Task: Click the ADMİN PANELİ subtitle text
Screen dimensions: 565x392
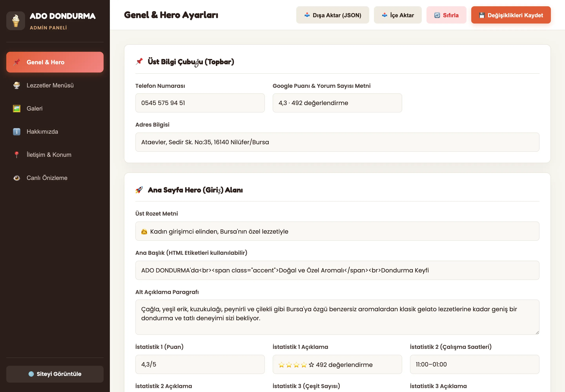Action: click(48, 28)
